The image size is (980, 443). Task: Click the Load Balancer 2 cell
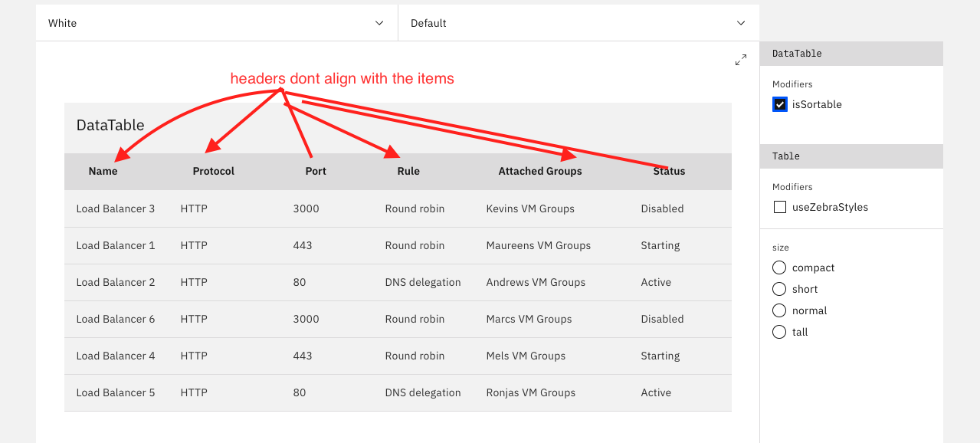pyautogui.click(x=116, y=282)
